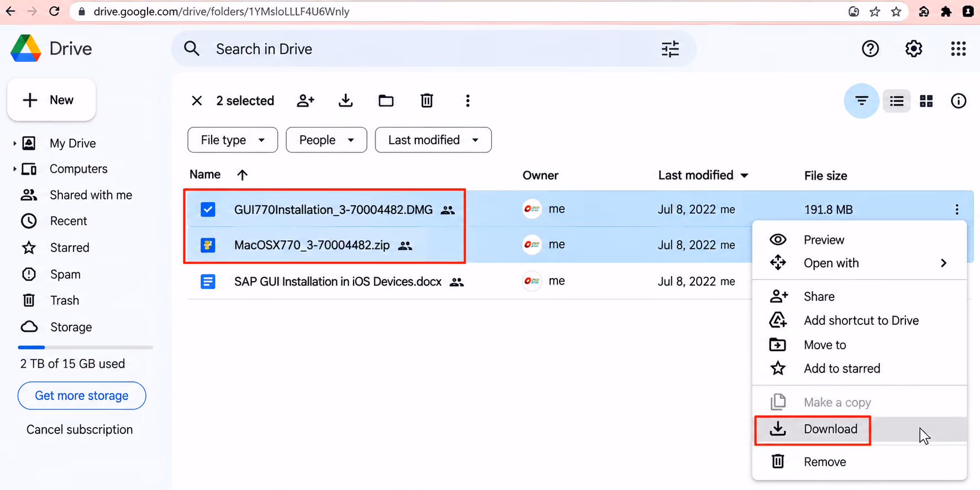Reverse name sort direction arrow
The image size is (980, 490).
pyautogui.click(x=242, y=175)
